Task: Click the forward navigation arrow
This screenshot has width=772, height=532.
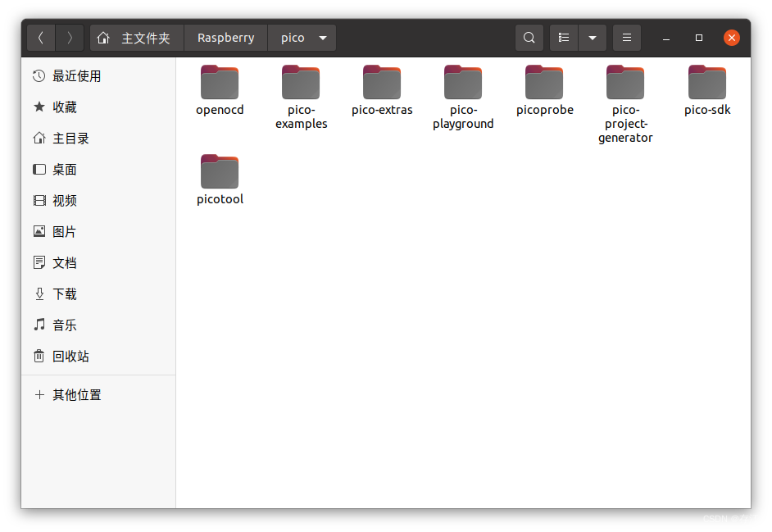Action: point(70,37)
